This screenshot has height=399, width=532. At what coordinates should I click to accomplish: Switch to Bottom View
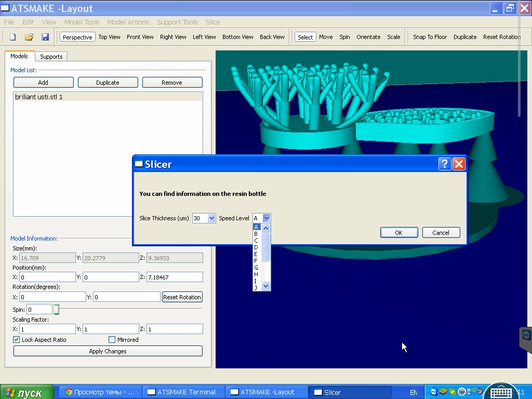[x=238, y=37]
